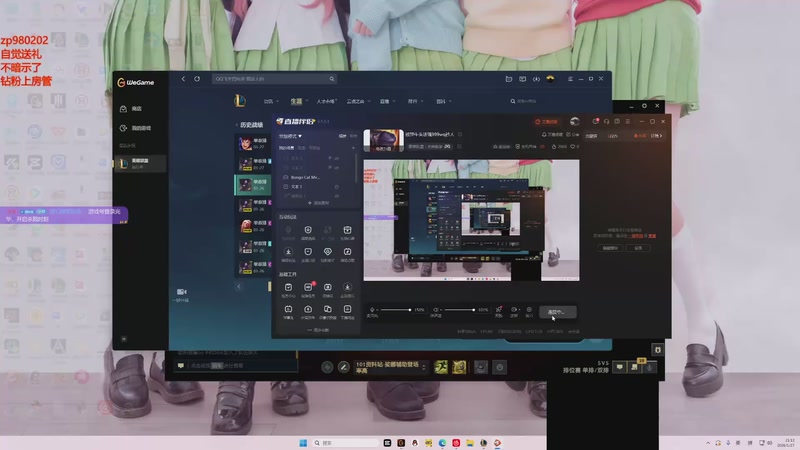Open 我的游戏 in WeGame sidebar

click(136, 128)
